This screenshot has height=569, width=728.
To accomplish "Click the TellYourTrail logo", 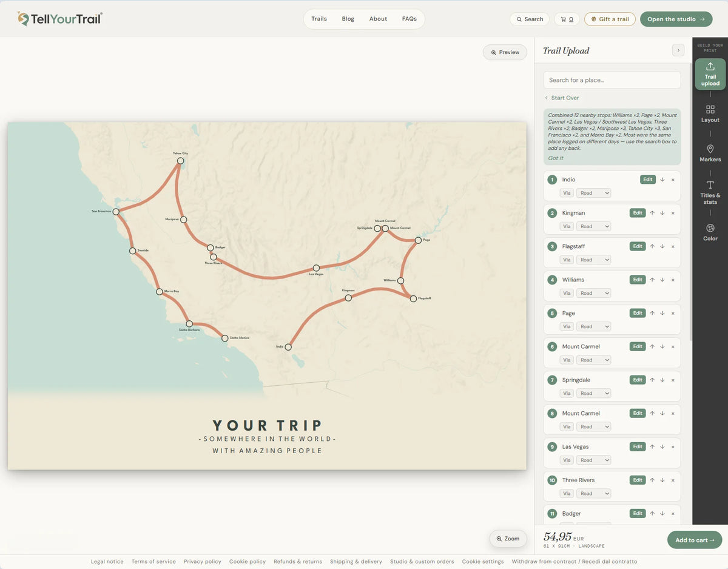I will tap(60, 19).
